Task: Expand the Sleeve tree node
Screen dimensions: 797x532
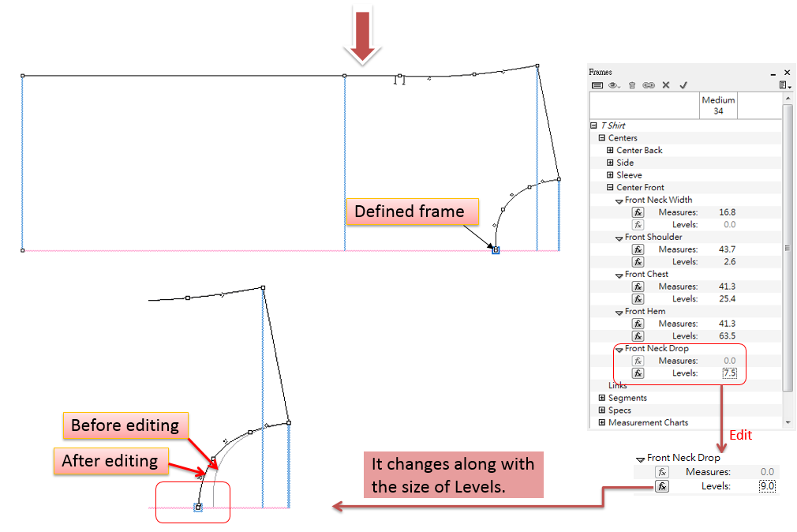Action: pos(610,175)
